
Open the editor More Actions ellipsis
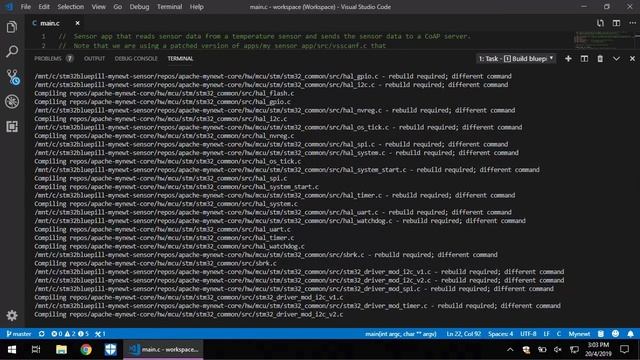(632, 23)
